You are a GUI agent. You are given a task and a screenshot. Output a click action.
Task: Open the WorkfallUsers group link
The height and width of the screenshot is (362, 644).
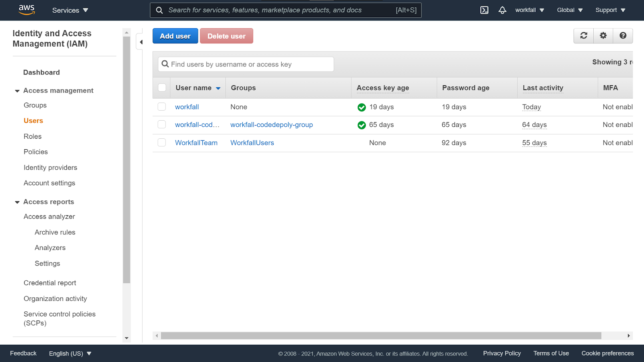[x=252, y=143]
